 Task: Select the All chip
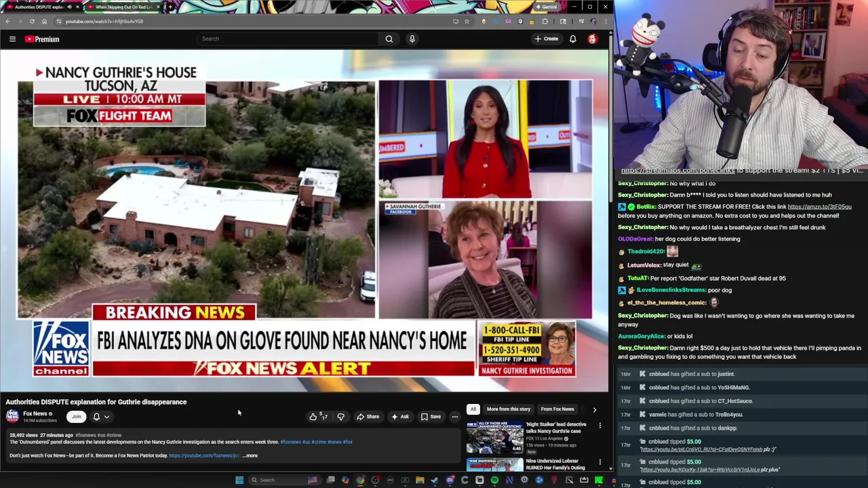point(473,409)
